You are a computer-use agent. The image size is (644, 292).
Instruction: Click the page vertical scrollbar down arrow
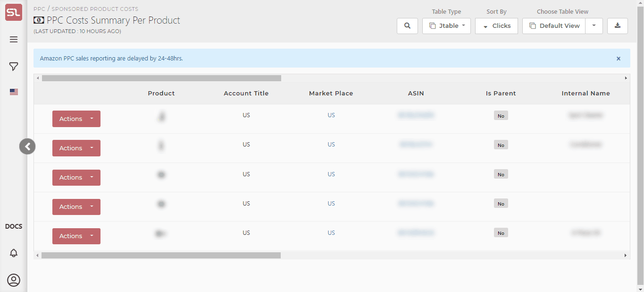click(x=640, y=288)
